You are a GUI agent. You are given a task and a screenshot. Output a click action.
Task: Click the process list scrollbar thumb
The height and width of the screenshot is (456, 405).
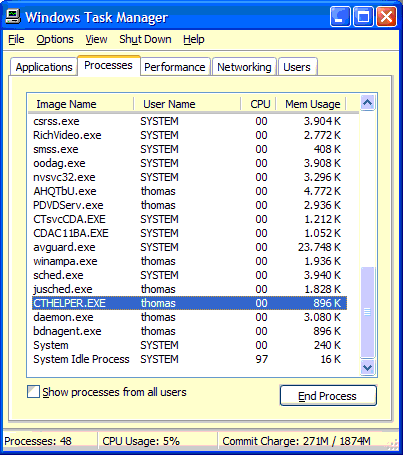tap(367, 312)
